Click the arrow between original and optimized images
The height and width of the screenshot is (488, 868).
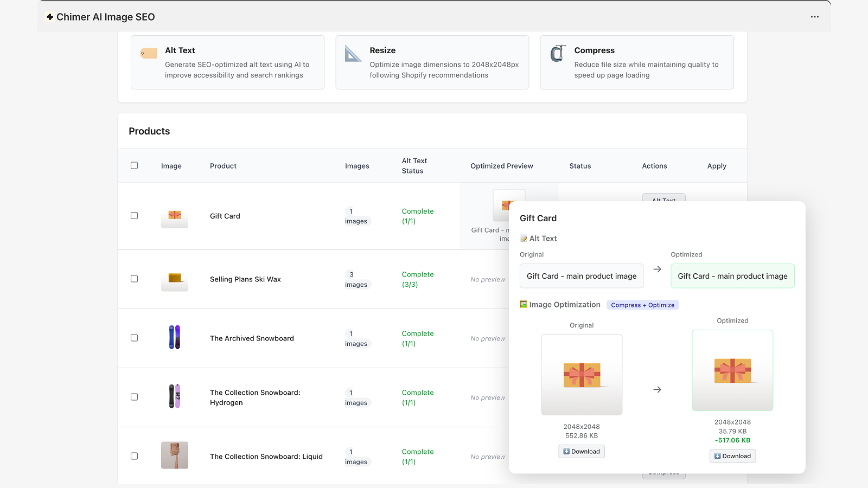(x=657, y=389)
